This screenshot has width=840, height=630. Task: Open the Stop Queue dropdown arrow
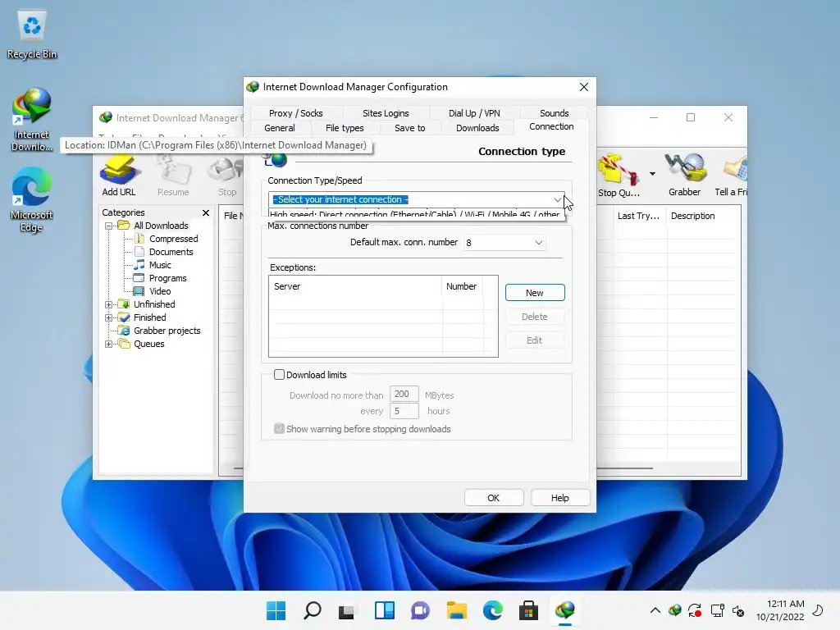652,174
